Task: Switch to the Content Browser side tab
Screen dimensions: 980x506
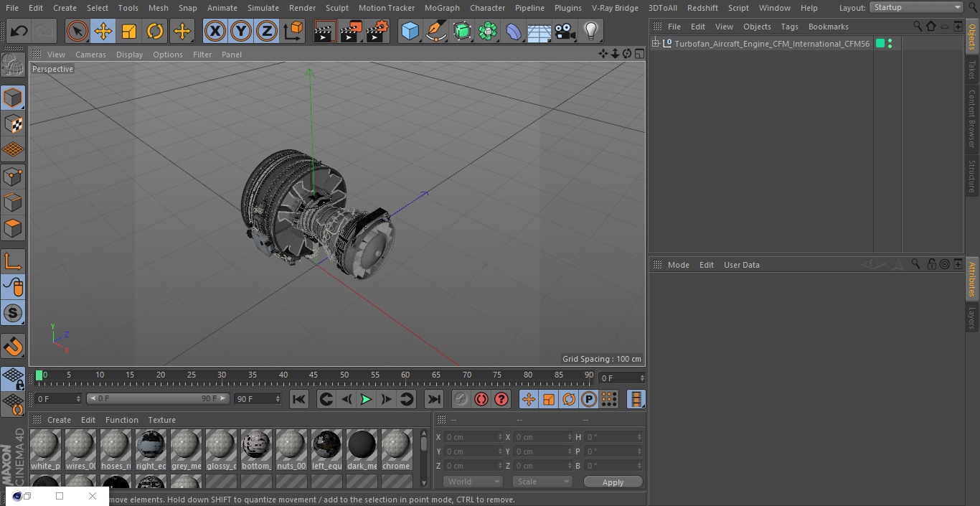Action: (972, 118)
